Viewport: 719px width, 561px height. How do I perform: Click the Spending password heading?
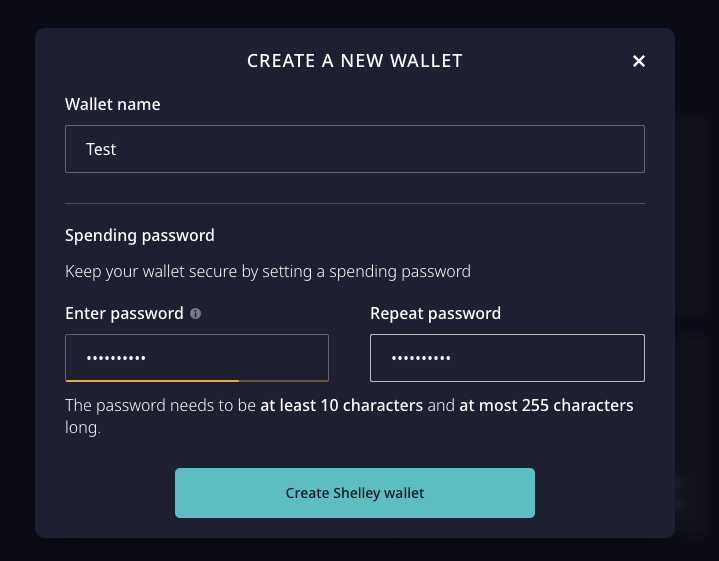click(x=140, y=236)
